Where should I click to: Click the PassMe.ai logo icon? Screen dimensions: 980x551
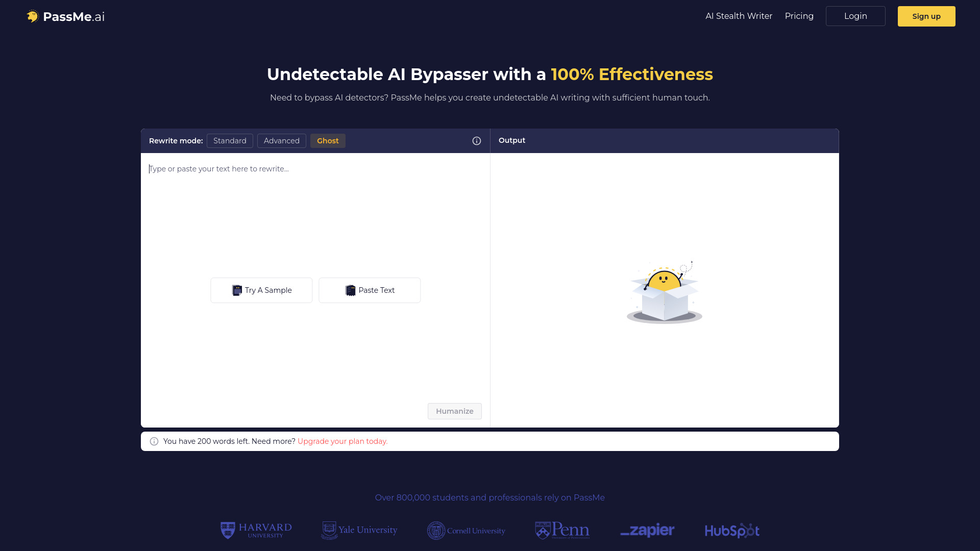32,16
